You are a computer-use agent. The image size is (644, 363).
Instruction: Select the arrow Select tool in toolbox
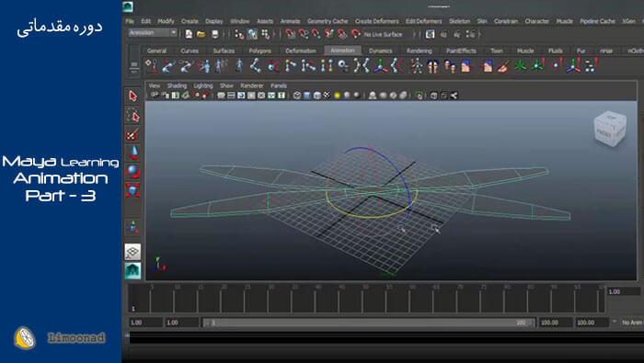click(x=132, y=96)
